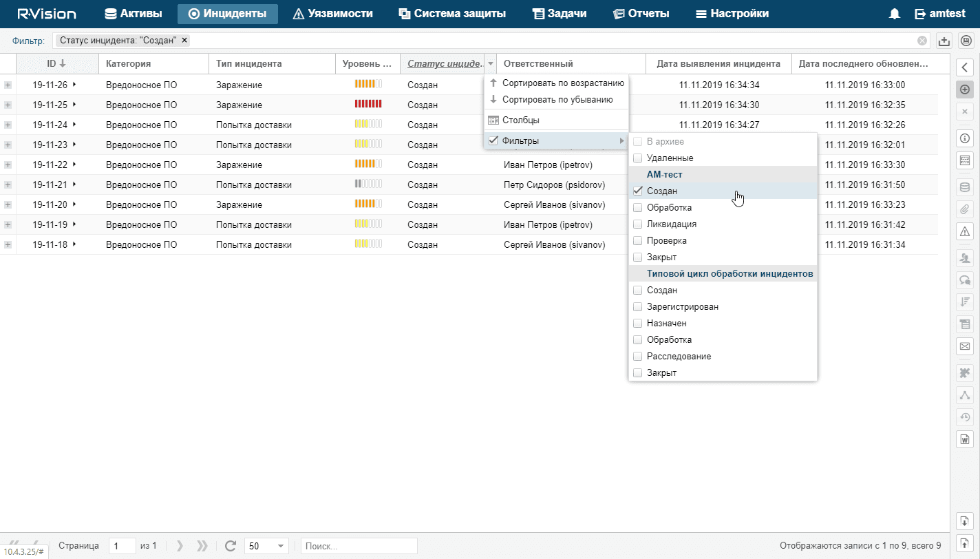The width and height of the screenshot is (980, 559).
Task: Open the warning triangle icon in sidebar
Action: (x=965, y=231)
